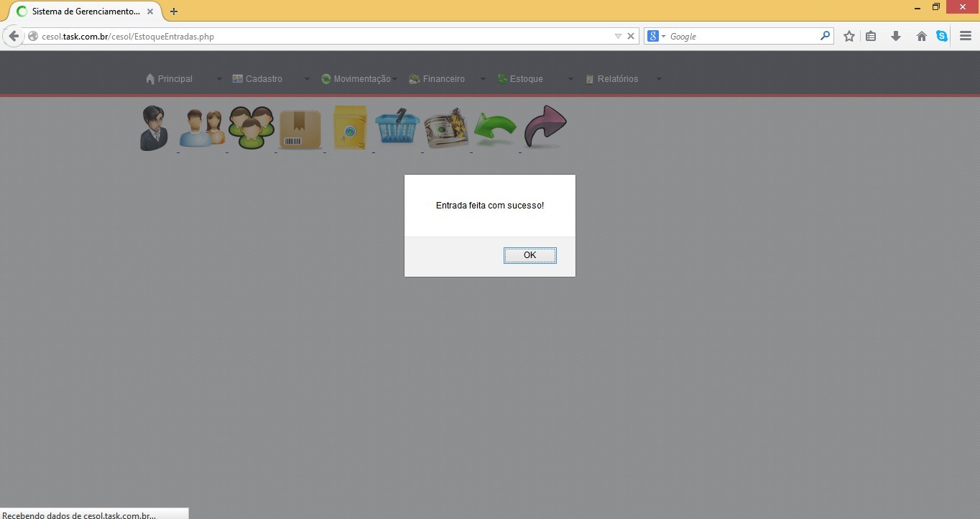Click the blue shopping basket icon

[x=397, y=128]
